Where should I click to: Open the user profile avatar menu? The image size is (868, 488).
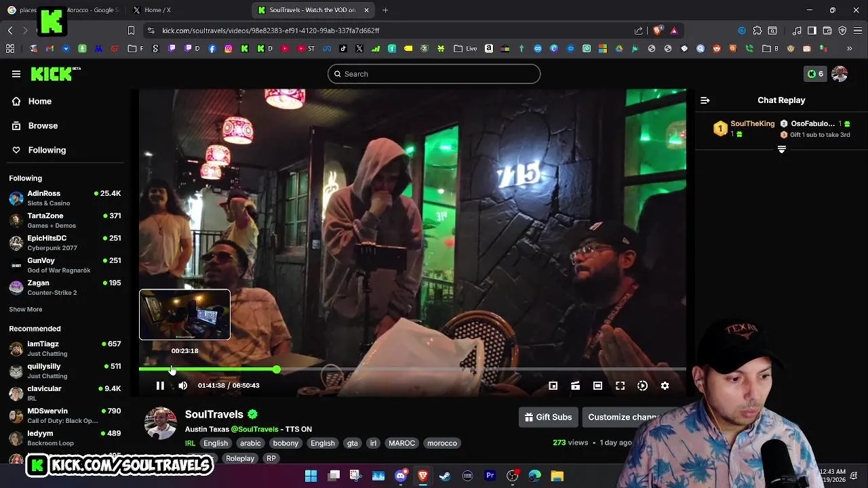(840, 74)
